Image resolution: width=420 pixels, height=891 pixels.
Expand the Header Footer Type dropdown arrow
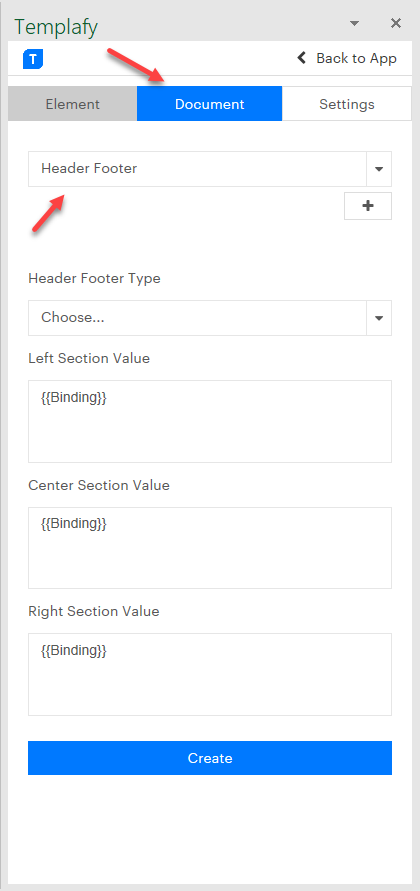[x=379, y=318]
